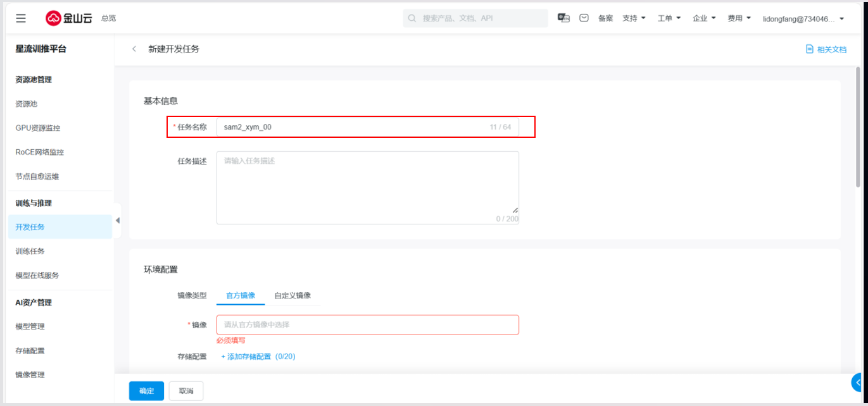Go back using the arrow beside 新建开发任务
Image resolution: width=868 pixels, height=406 pixels.
tap(134, 49)
